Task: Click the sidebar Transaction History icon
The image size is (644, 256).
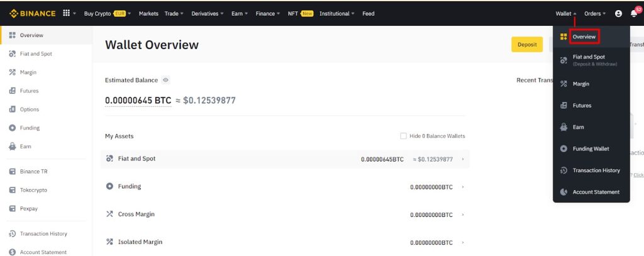Action: tap(13, 234)
